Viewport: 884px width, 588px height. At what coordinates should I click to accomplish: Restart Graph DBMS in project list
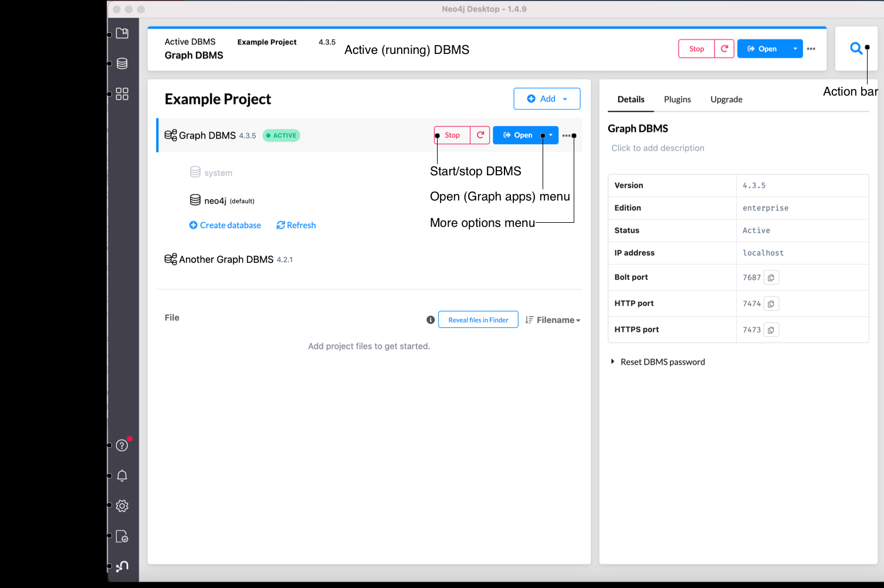[x=480, y=135]
